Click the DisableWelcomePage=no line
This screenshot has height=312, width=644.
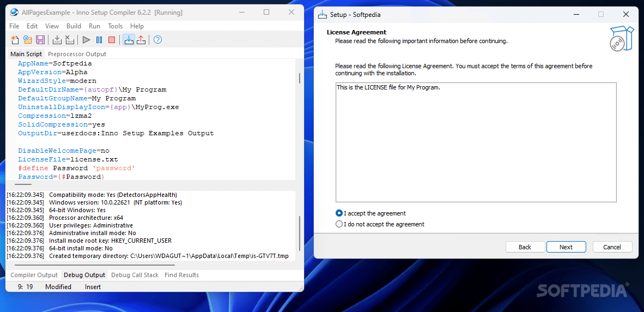[x=64, y=151]
